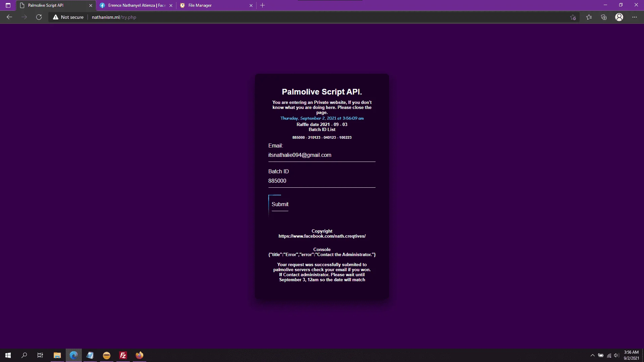The height and width of the screenshot is (362, 644).
Task: Minimize the browser window
Action: point(605,5)
